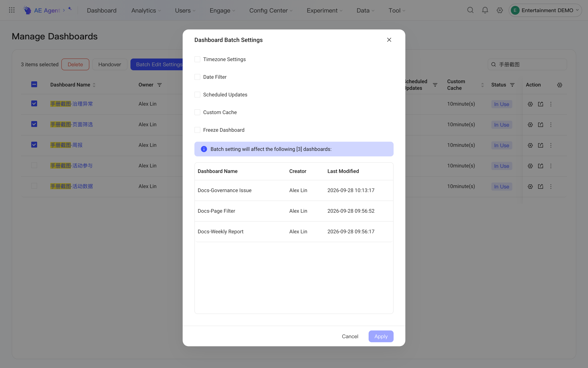Click share icon for 手册截图-周报 row
Image resolution: width=588 pixels, height=368 pixels.
point(541,145)
